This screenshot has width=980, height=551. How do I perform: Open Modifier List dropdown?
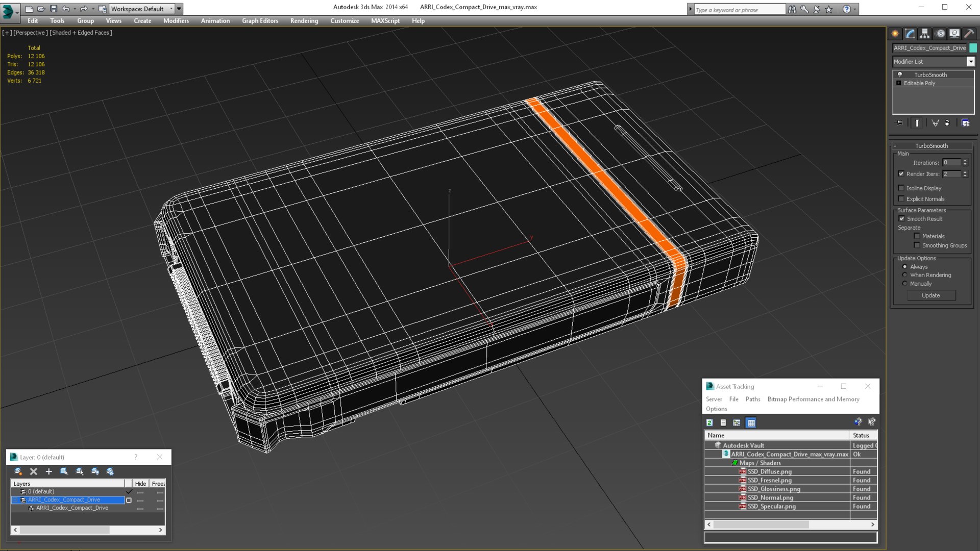coord(970,62)
